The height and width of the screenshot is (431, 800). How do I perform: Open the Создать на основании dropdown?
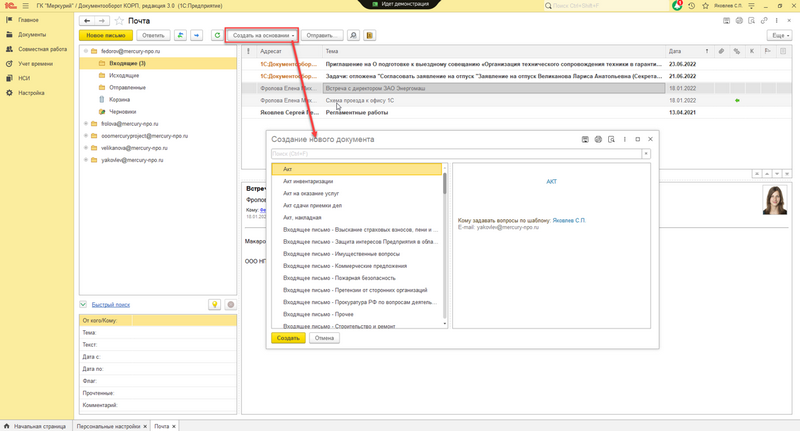tap(263, 35)
